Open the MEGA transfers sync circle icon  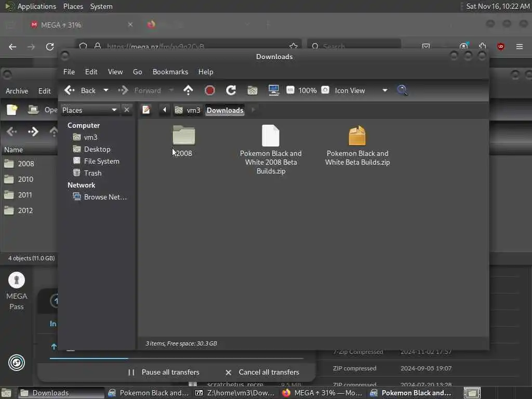[x=17, y=363]
